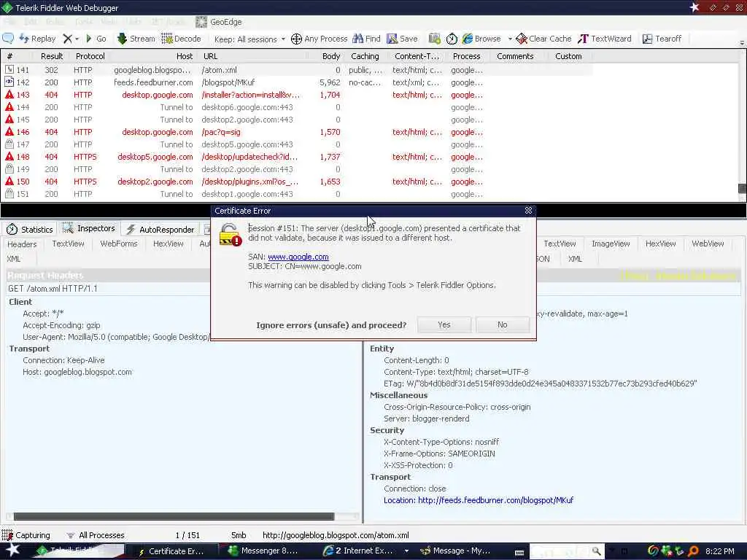Select session 143 warning icon
Screen dimensions: 747x560
(9, 94)
